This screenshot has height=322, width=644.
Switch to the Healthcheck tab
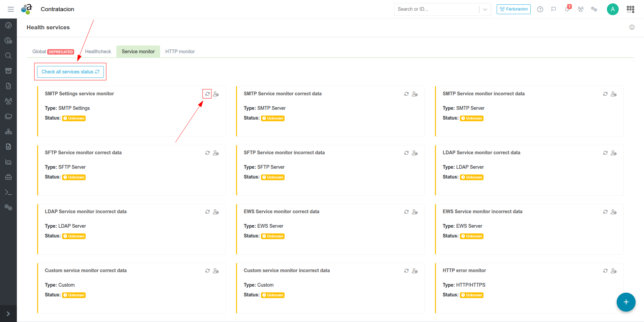coord(98,52)
